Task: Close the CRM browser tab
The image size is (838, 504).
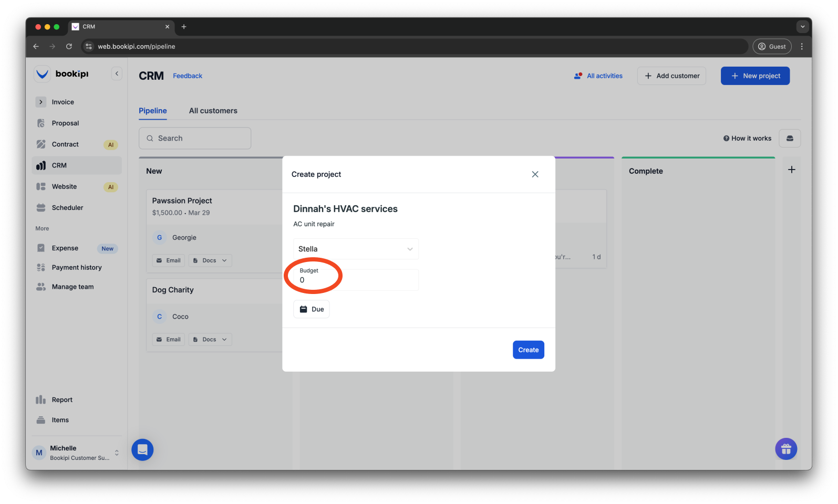Action: tap(167, 27)
